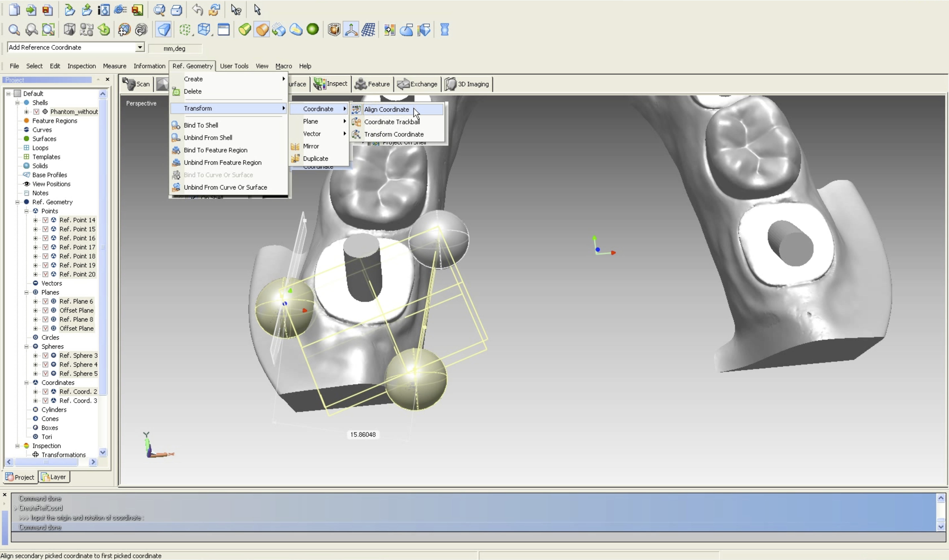Collapse the Planes tree node
The height and width of the screenshot is (560, 949).
27,293
